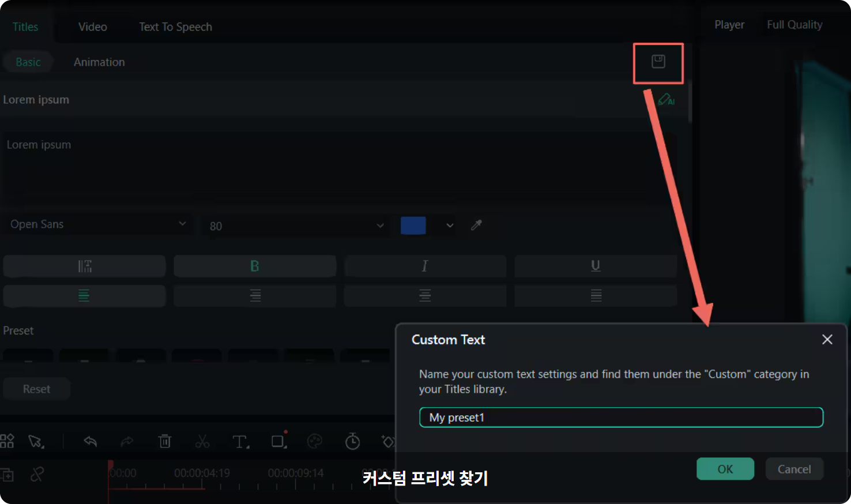The image size is (851, 504).
Task: Click the speed stopwatch icon
Action: coord(352,441)
